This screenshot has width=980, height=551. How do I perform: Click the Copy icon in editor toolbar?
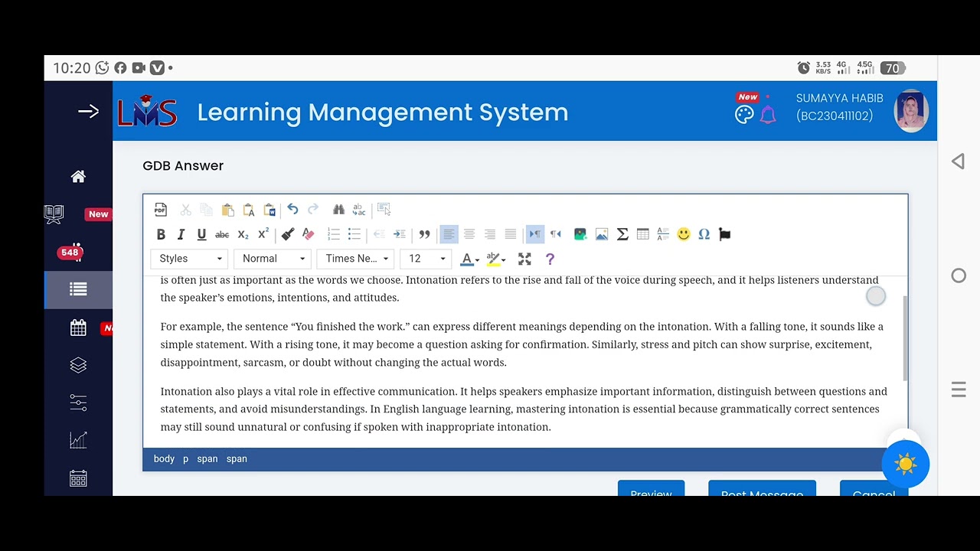[x=206, y=209]
